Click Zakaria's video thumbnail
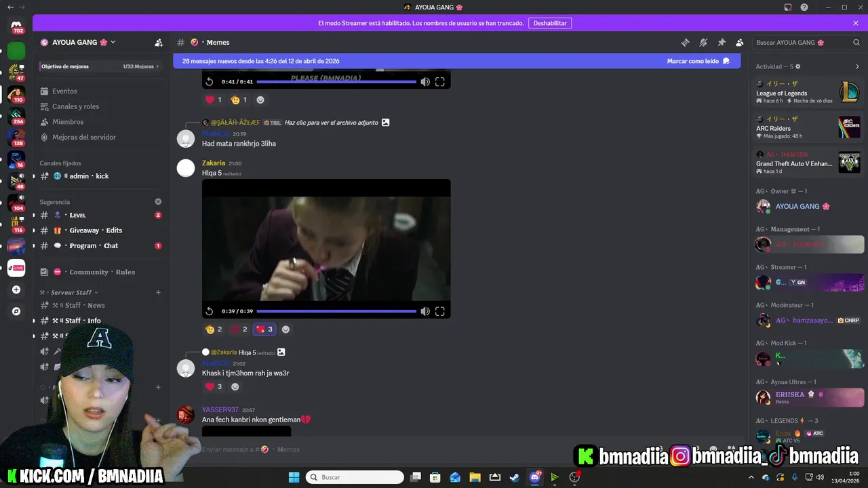The width and height of the screenshot is (868, 488). 326,249
